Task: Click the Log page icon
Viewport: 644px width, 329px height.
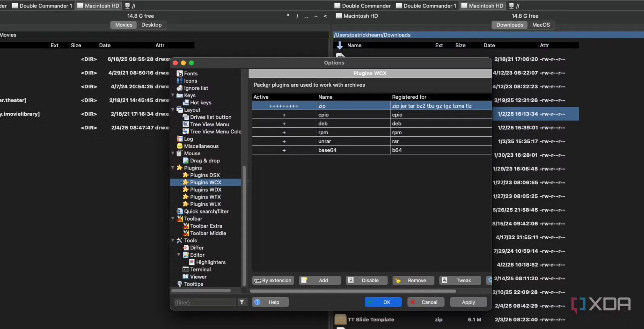Action: (179, 139)
